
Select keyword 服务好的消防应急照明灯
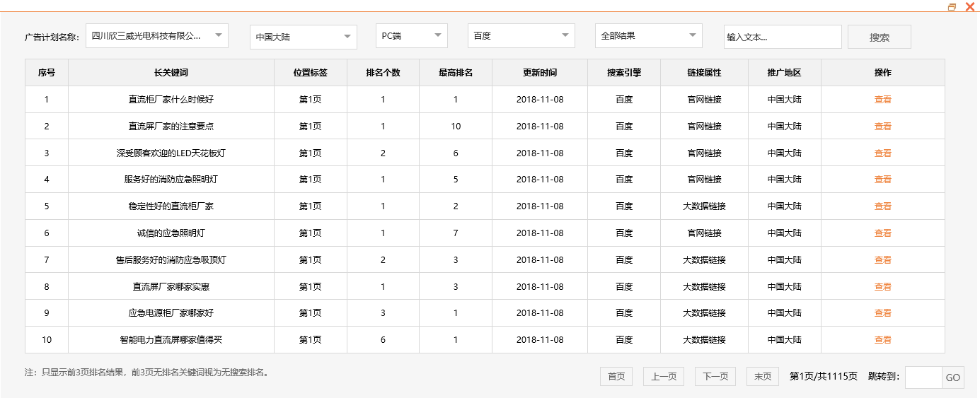pos(171,180)
